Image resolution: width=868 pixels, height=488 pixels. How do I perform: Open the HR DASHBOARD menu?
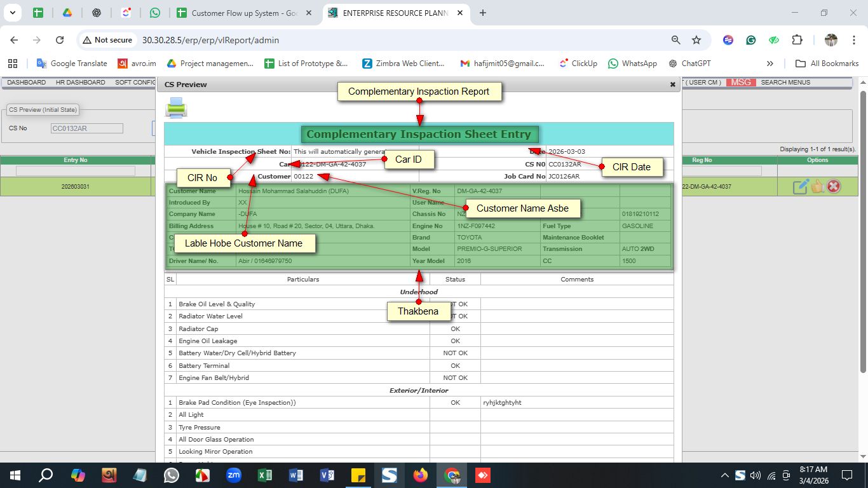(x=80, y=82)
